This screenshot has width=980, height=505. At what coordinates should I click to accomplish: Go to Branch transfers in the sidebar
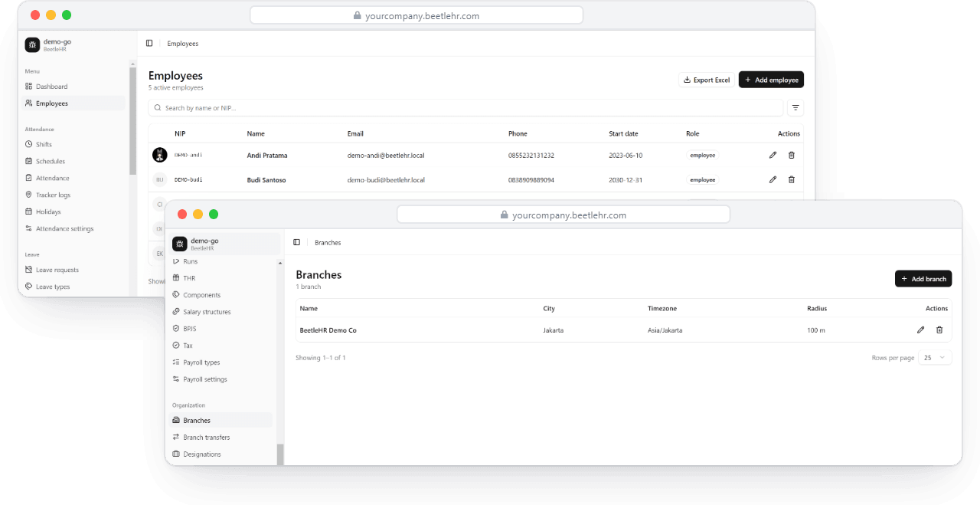pos(221,438)
